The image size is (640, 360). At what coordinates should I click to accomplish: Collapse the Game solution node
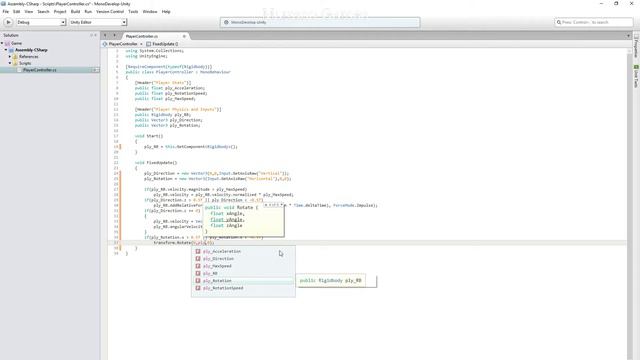click(2, 43)
